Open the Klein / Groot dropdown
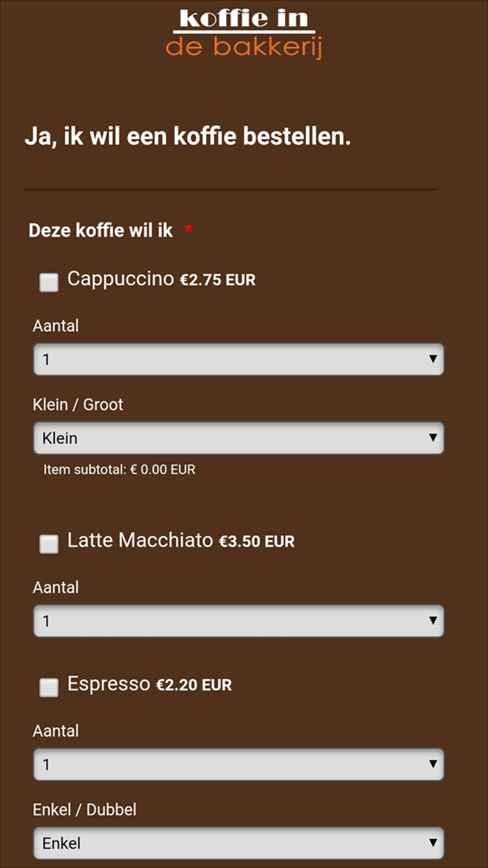Image resolution: width=488 pixels, height=868 pixels. click(x=238, y=437)
